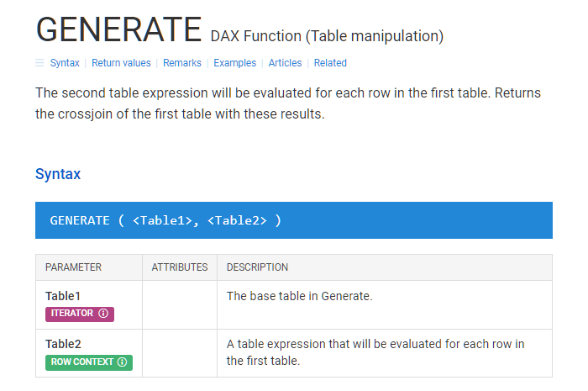Screen dimensions: 588x391
Task: Jump to the Syntax section link
Action: (x=65, y=63)
